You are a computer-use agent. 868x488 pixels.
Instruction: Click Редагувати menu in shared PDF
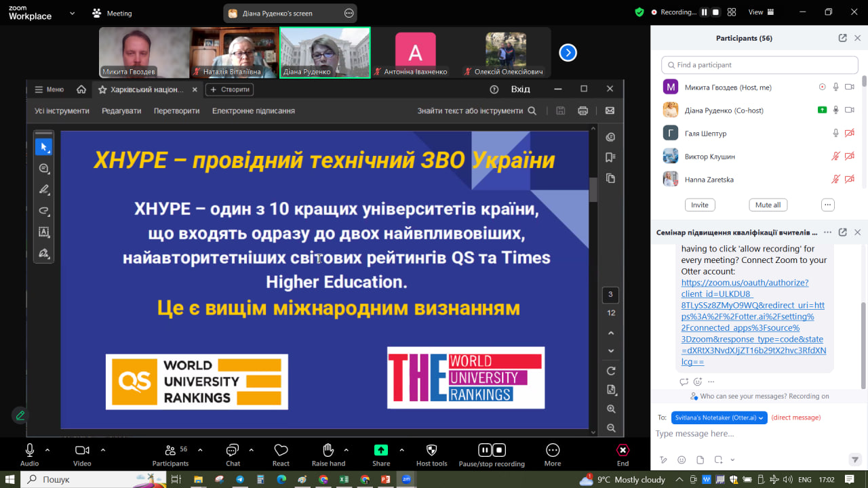121,110
